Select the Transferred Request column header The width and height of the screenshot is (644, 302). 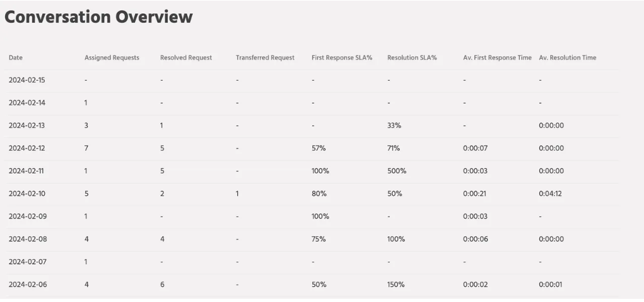click(265, 57)
